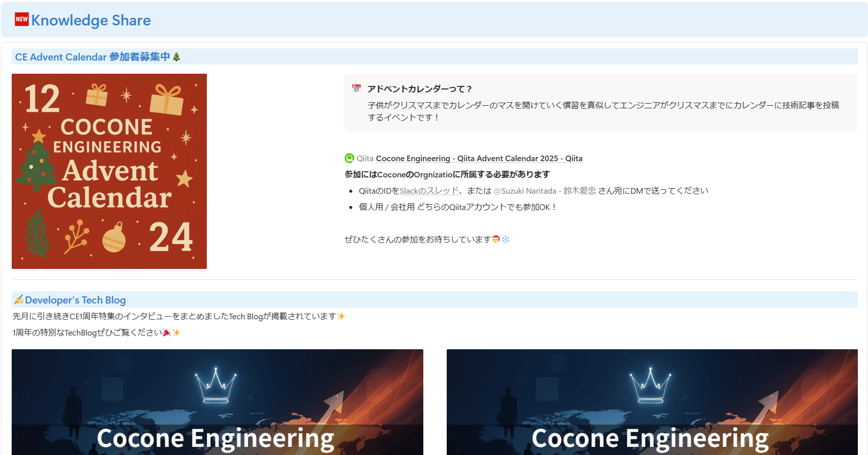
Task: Click the party popper emoji
Action: (x=167, y=332)
